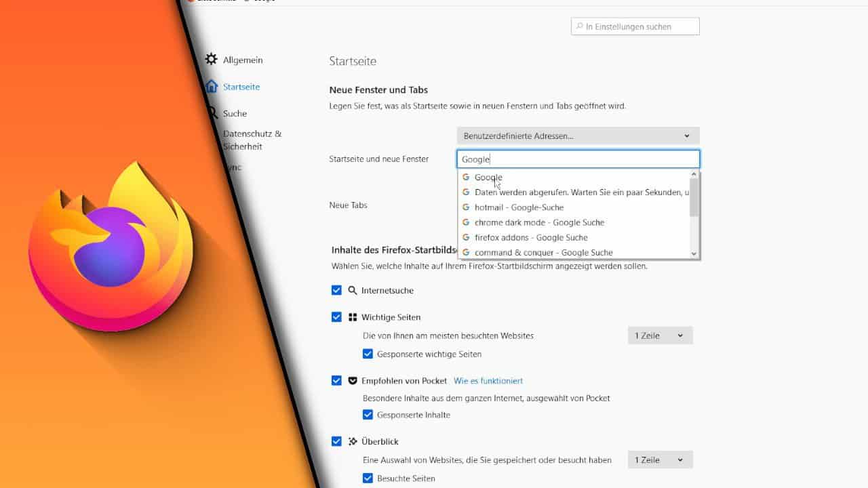Toggle the Empfohlen von Pocket checkbox
Screen dimensions: 868x488
pyautogui.click(x=336, y=380)
